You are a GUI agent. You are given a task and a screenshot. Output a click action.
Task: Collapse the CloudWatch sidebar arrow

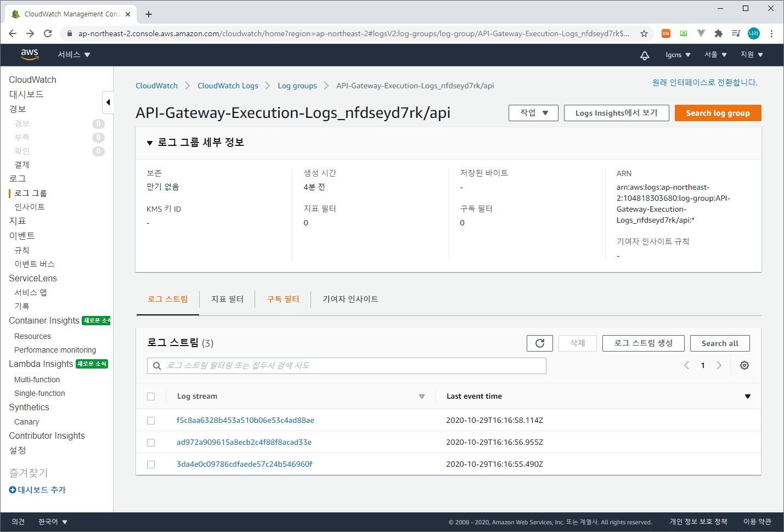click(108, 102)
